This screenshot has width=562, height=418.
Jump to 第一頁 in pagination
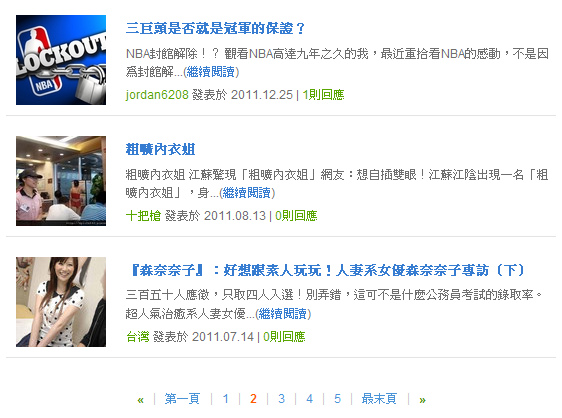tap(182, 399)
